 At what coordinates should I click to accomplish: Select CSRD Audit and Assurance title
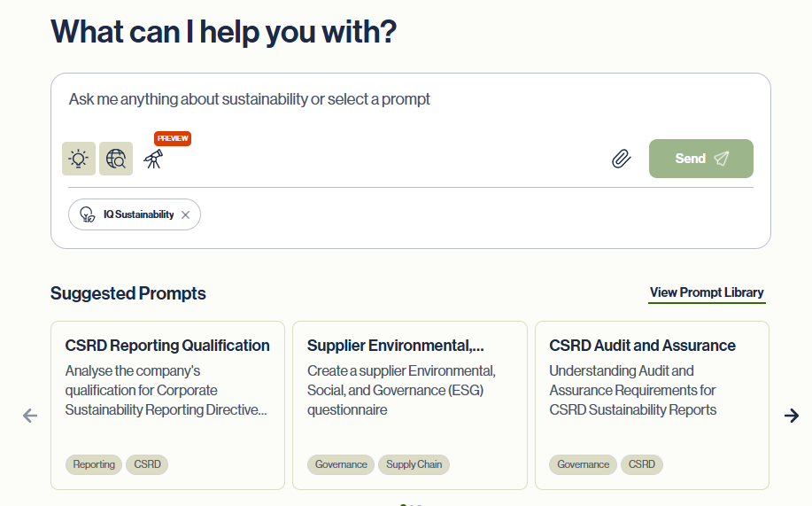pyautogui.click(x=642, y=346)
